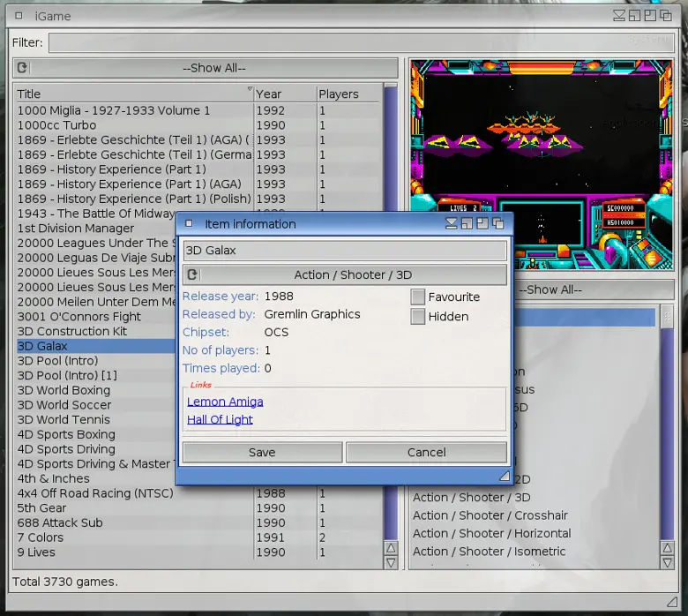Screen dimensions: 688x616
Task: Select the Year column header
Action: [x=285, y=94]
